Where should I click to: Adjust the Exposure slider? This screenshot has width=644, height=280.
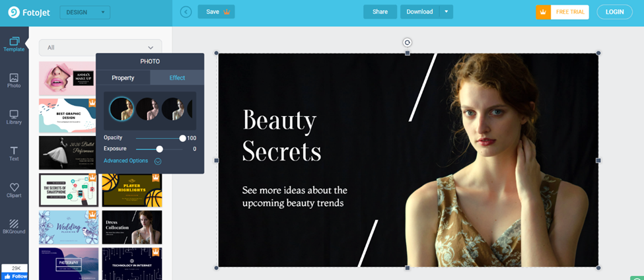pyautogui.click(x=159, y=149)
